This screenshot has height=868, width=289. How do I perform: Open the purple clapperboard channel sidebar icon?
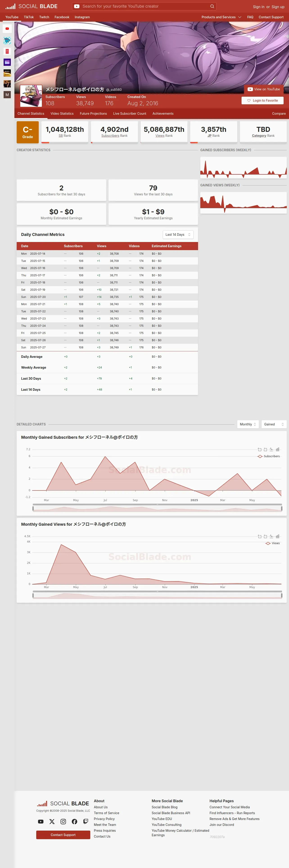point(7,62)
